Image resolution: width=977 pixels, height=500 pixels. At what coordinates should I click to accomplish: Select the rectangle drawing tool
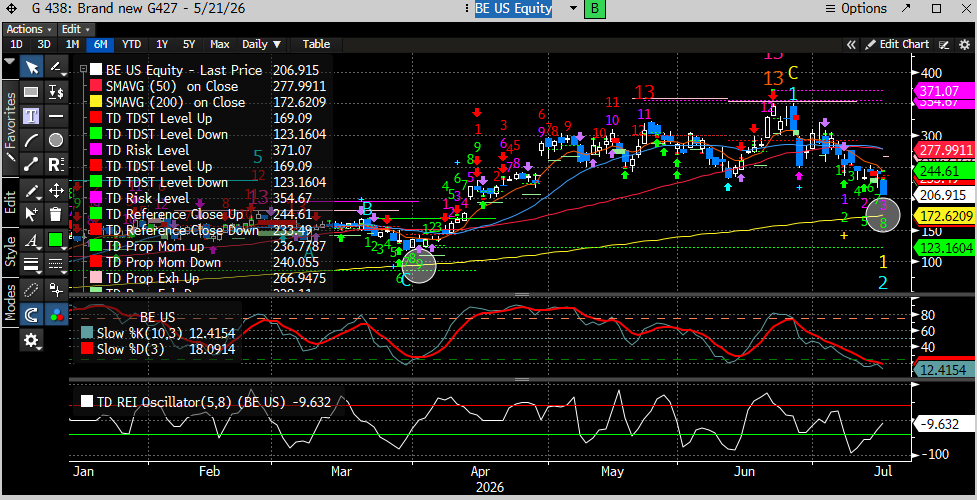[32, 92]
